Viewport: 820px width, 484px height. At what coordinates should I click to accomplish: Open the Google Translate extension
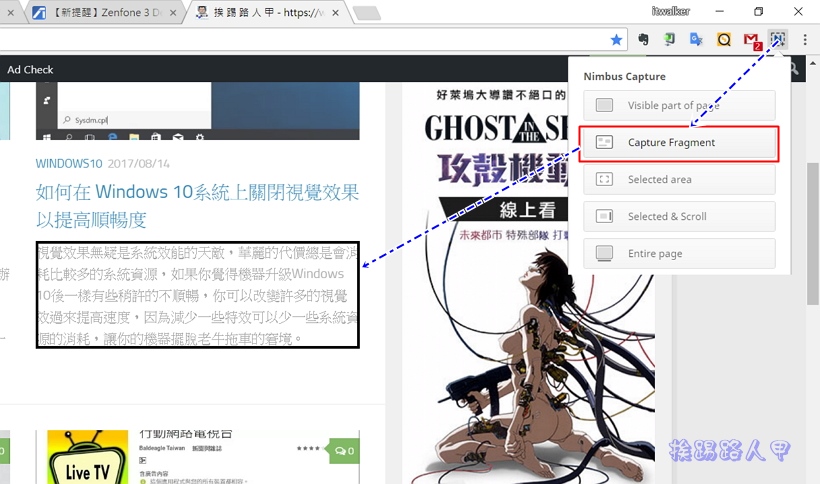tap(696, 39)
